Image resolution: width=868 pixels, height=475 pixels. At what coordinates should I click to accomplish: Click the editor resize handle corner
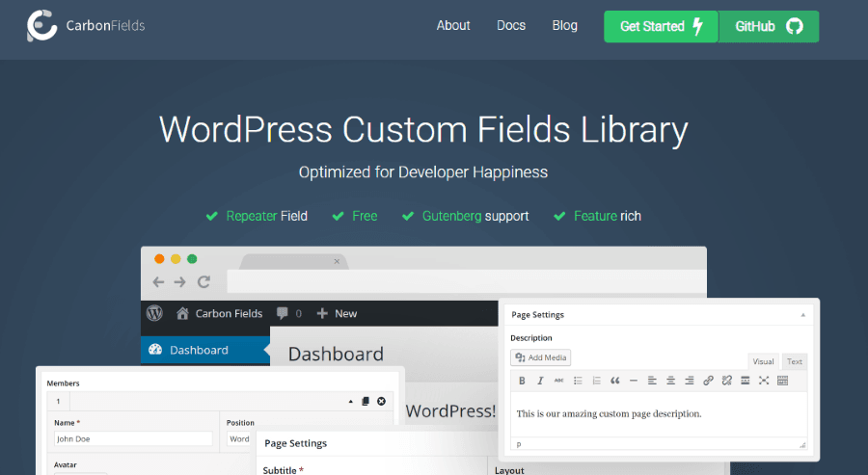pos(802,444)
